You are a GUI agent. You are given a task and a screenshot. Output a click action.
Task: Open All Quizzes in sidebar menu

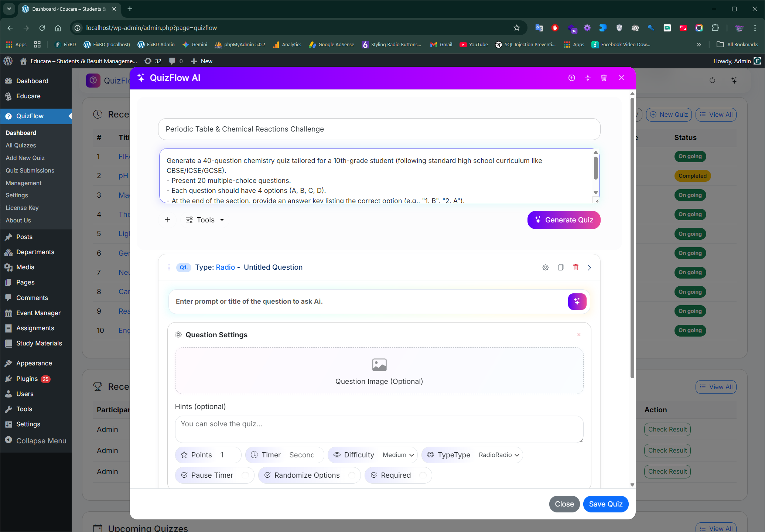tap(21, 146)
